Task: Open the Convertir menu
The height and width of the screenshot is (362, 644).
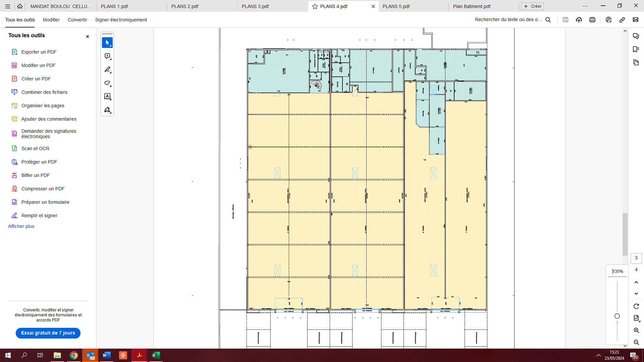Action: (77, 20)
